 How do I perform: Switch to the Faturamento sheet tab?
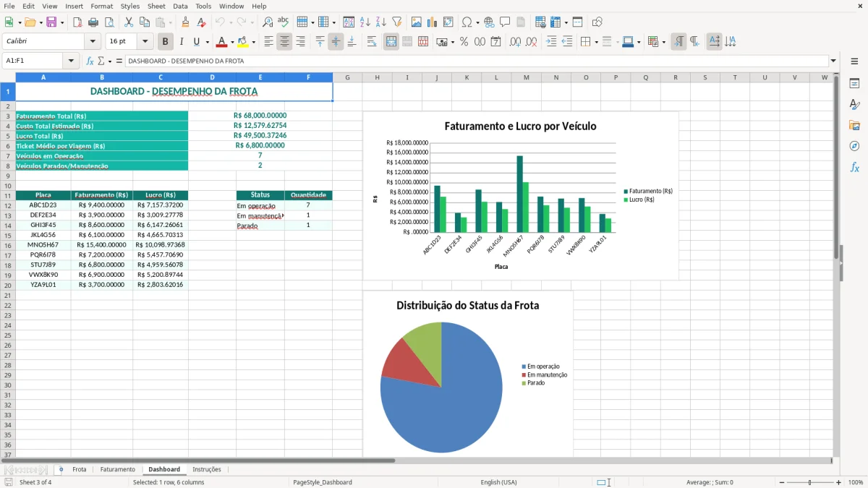click(117, 470)
